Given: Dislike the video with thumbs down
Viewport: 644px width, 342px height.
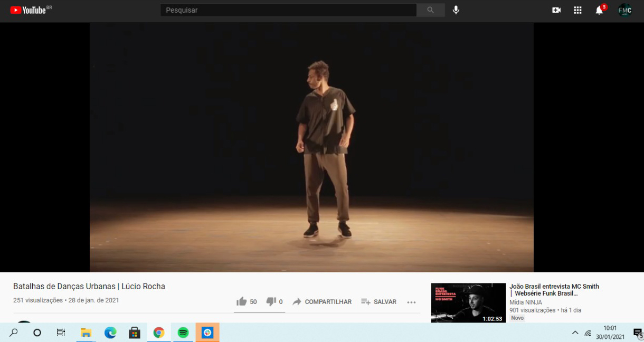Looking at the screenshot, I should click(x=271, y=301).
